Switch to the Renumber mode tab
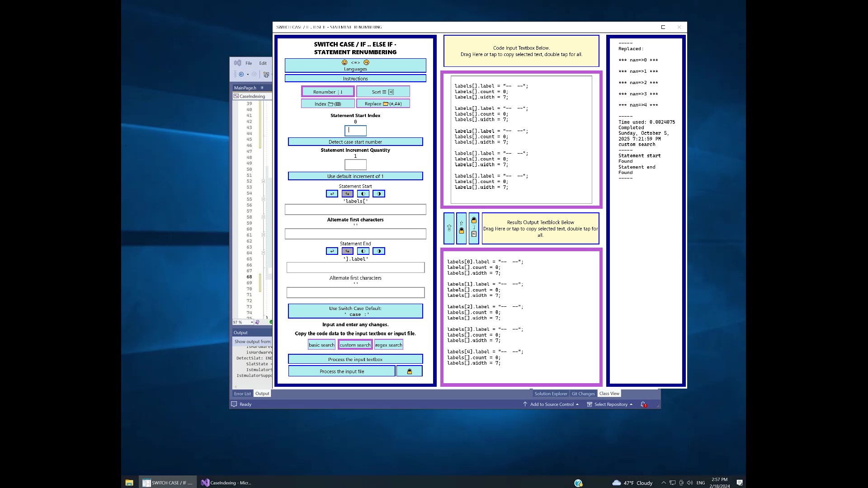 (x=328, y=92)
